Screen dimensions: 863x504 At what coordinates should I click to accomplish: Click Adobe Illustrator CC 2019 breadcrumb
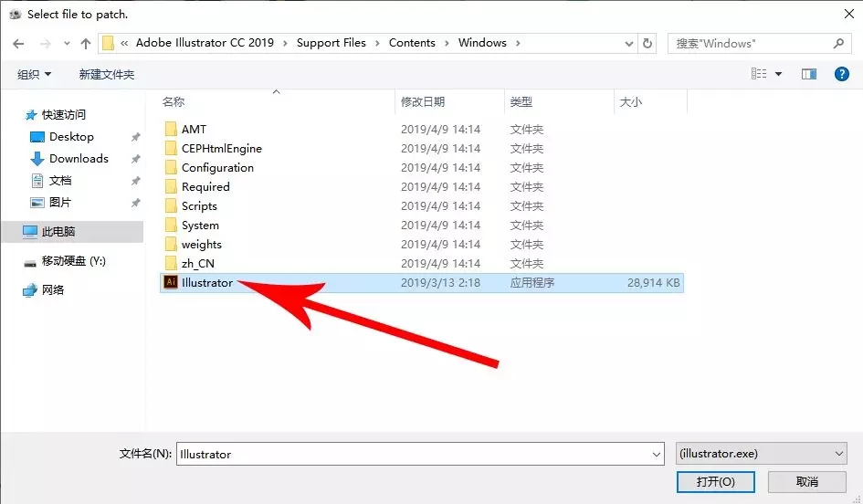coord(205,43)
